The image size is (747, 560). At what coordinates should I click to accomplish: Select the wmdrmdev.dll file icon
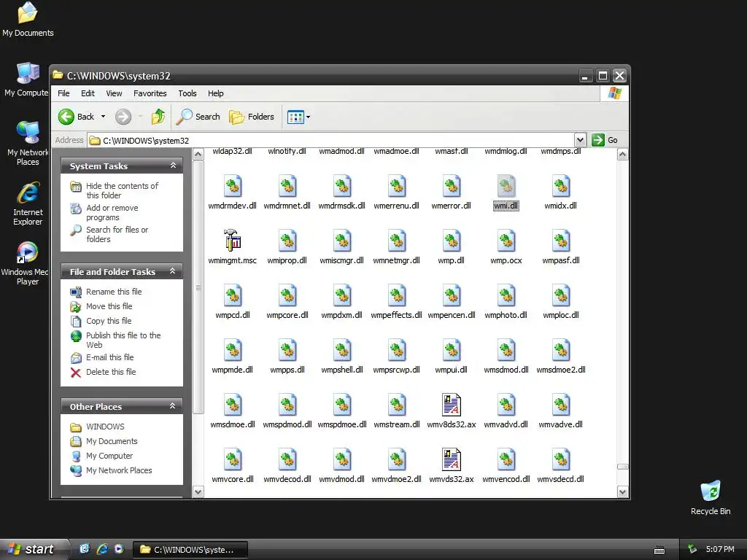point(233,185)
